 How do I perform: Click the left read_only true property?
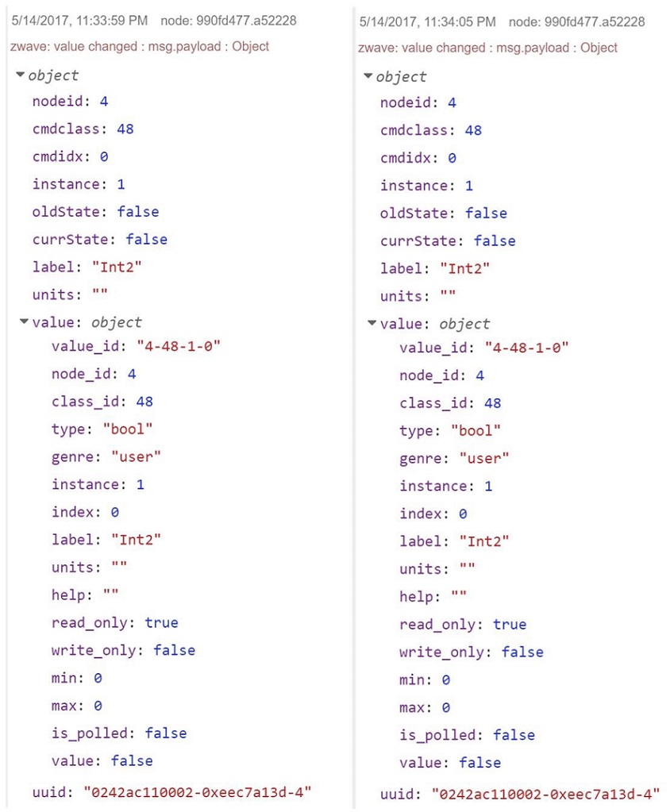(x=115, y=622)
